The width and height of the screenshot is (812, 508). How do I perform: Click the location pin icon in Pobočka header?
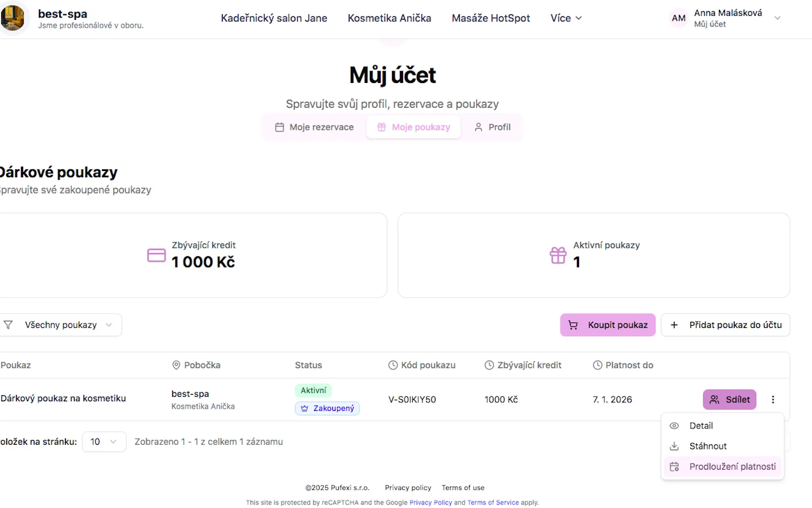pos(176,365)
